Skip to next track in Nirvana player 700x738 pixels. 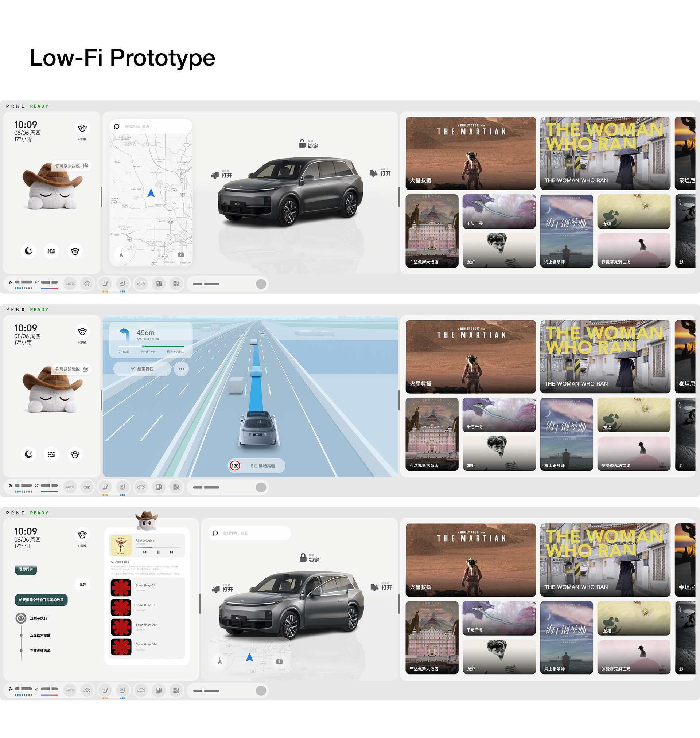click(171, 552)
